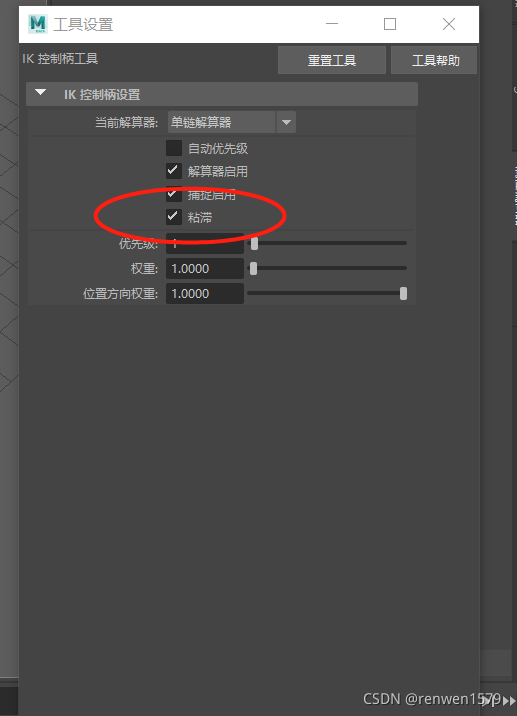Disable the 粘滞 checkbox
The height and width of the screenshot is (716, 517).
point(174,216)
